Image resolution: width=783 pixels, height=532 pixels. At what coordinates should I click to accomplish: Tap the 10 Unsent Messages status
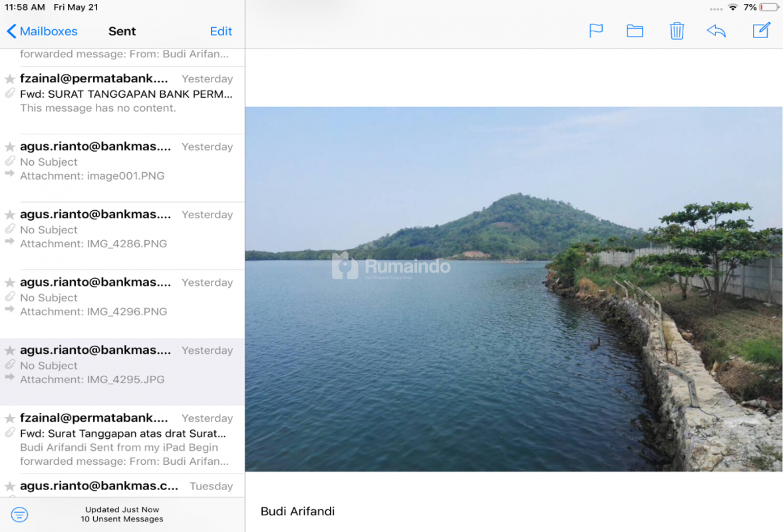pyautogui.click(x=122, y=519)
